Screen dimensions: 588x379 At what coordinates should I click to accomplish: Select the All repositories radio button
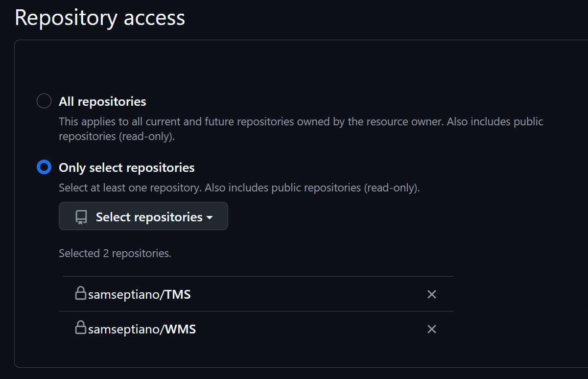pyautogui.click(x=44, y=101)
